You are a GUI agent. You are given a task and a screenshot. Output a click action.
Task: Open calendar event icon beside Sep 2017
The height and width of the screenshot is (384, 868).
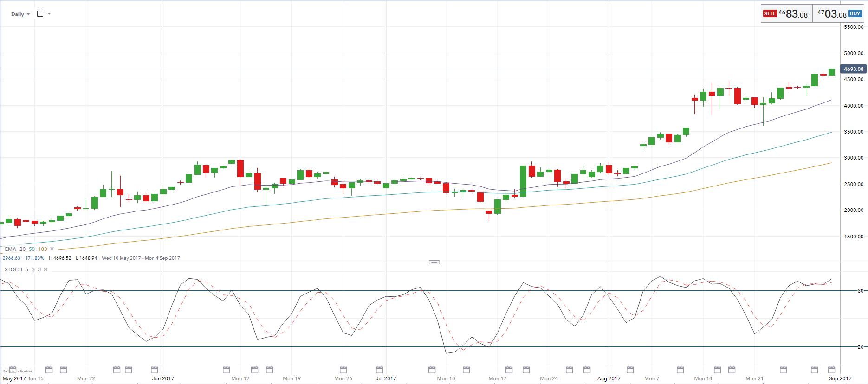point(832,370)
